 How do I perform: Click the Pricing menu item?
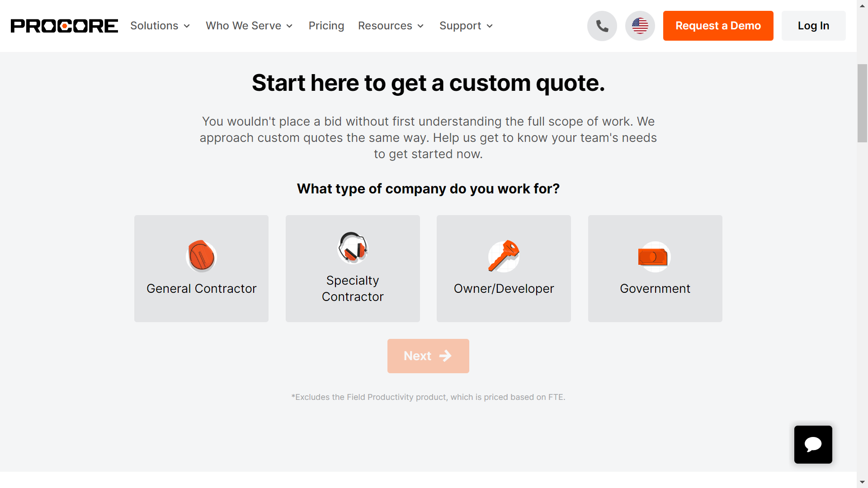326,26
